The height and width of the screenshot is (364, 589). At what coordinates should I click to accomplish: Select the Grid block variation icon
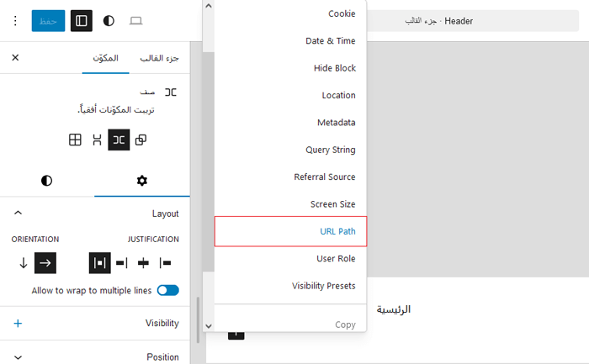75,140
